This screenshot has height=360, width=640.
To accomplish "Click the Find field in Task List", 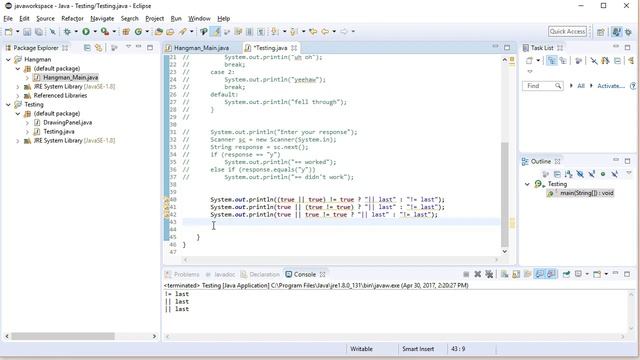I will coord(542,86).
